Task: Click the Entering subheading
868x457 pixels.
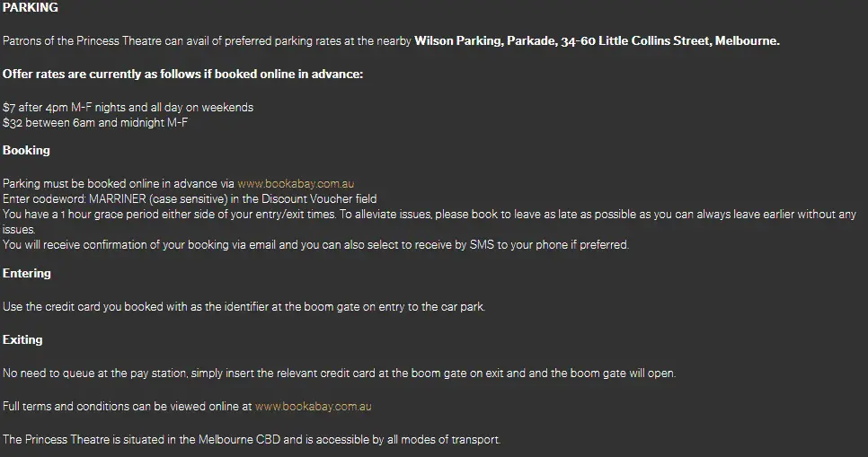Action: 27,273
